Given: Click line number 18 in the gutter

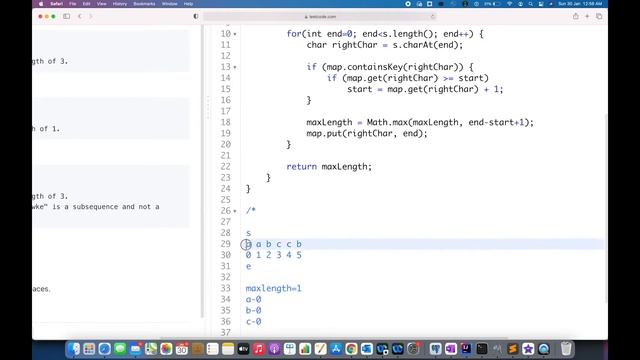Looking at the screenshot, I should click(x=226, y=122).
